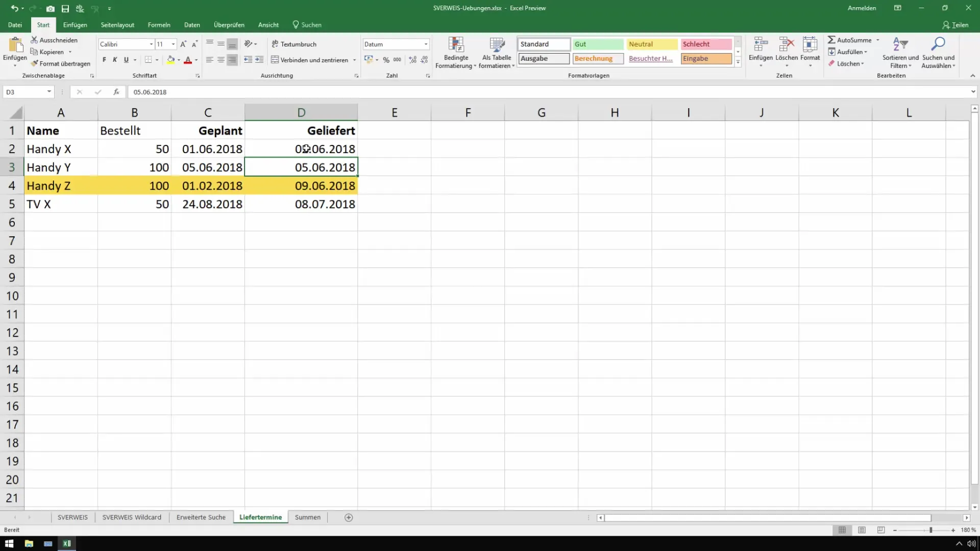Expand cell styles gallery

click(x=738, y=62)
